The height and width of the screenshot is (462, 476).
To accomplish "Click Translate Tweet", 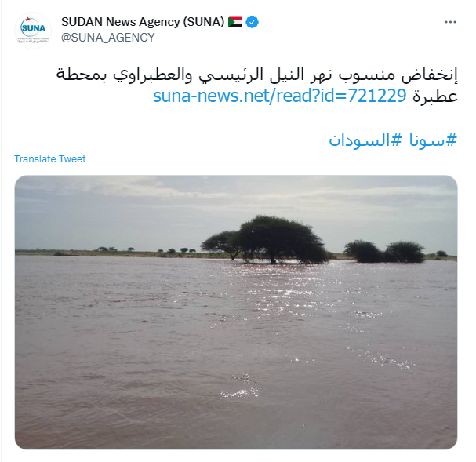I will click(x=49, y=158).
